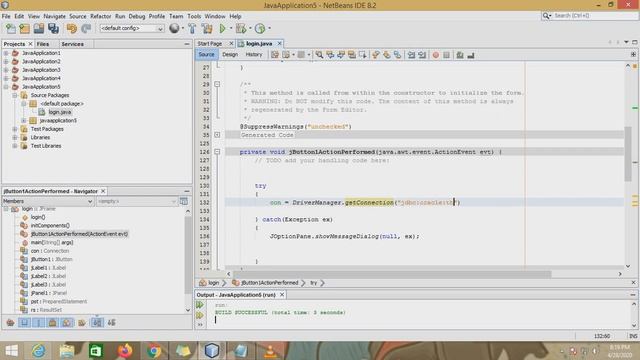The image size is (640, 360).
Task: Open Firefox from the taskbar
Action: click(x=125, y=351)
